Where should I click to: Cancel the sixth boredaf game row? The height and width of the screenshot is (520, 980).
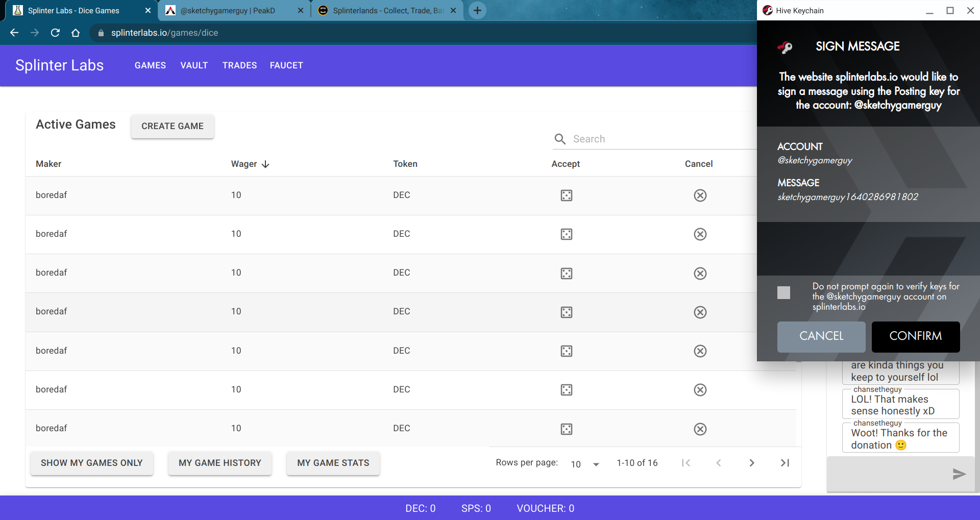(700, 390)
